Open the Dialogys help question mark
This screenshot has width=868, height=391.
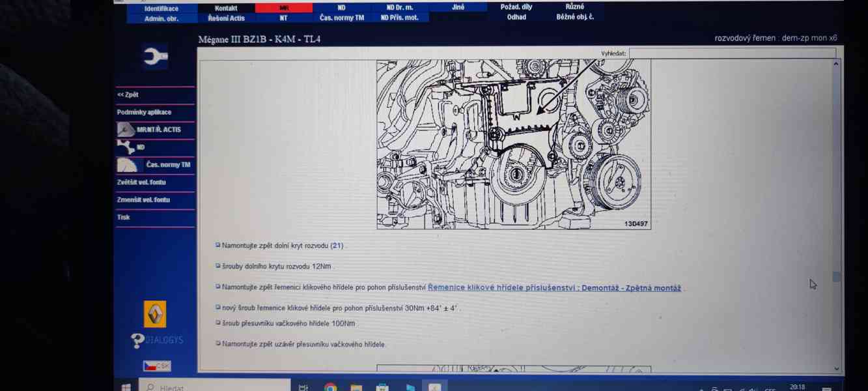137,340
